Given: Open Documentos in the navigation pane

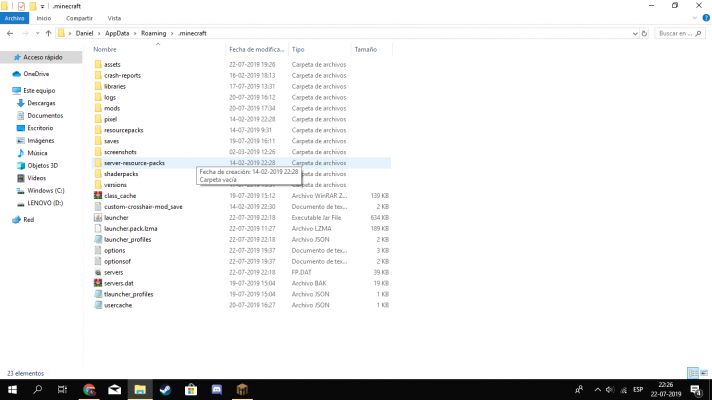Looking at the screenshot, I should point(45,115).
